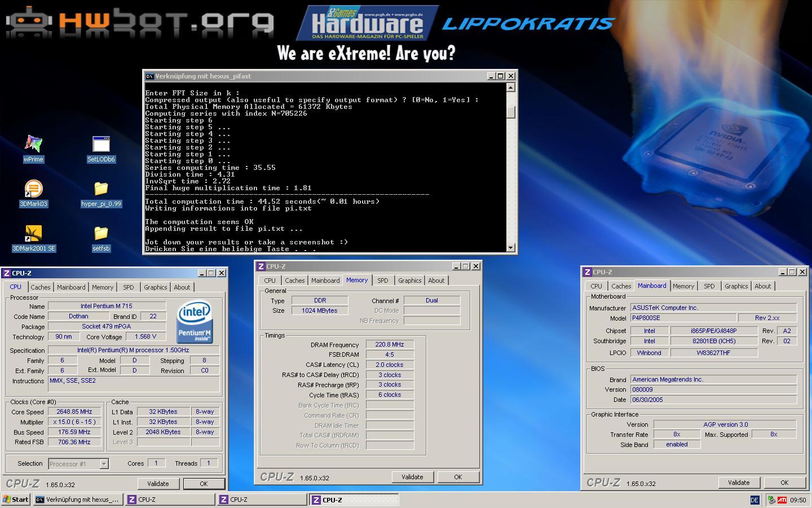The width and height of the screenshot is (812, 508).
Task: Click the Cycle Time value 6 clocks
Action: point(390,395)
